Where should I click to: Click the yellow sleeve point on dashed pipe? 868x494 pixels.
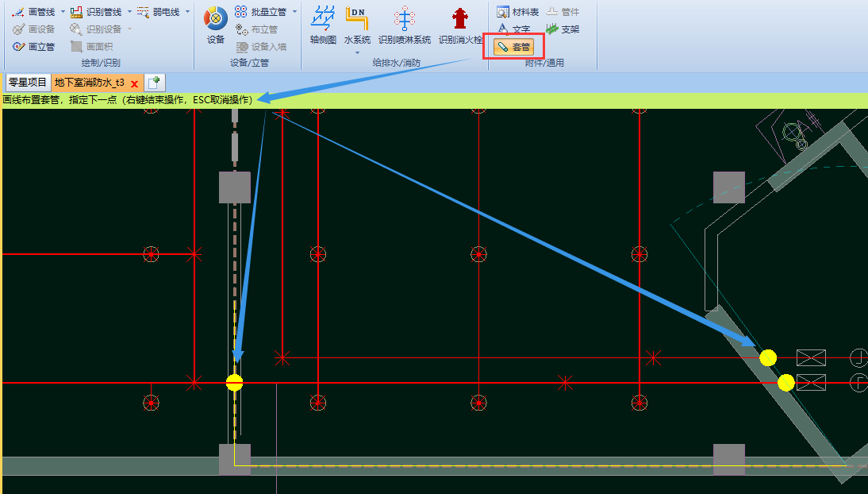[x=234, y=383]
